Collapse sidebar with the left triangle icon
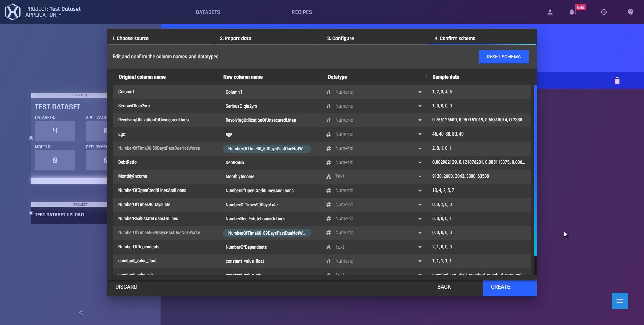This screenshot has height=325, width=644. click(x=81, y=313)
